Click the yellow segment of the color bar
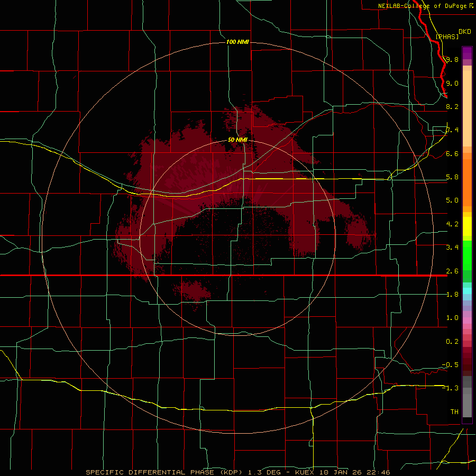The width and height of the screenshot is (476, 476). point(467,226)
